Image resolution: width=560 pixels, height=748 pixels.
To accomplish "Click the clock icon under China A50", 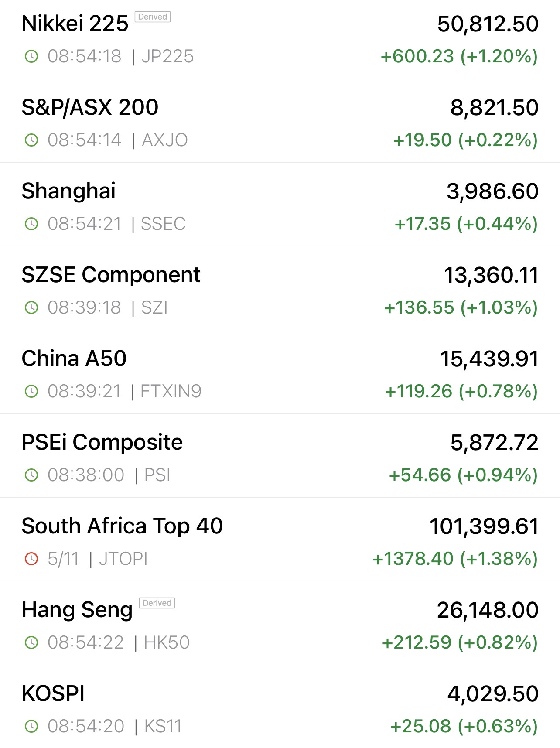I will click(31, 391).
